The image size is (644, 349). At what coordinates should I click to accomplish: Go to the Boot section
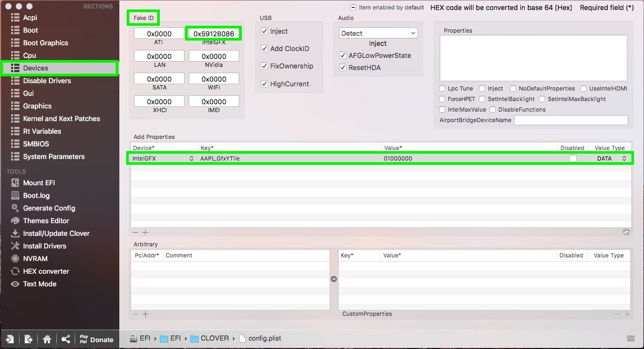[30, 30]
